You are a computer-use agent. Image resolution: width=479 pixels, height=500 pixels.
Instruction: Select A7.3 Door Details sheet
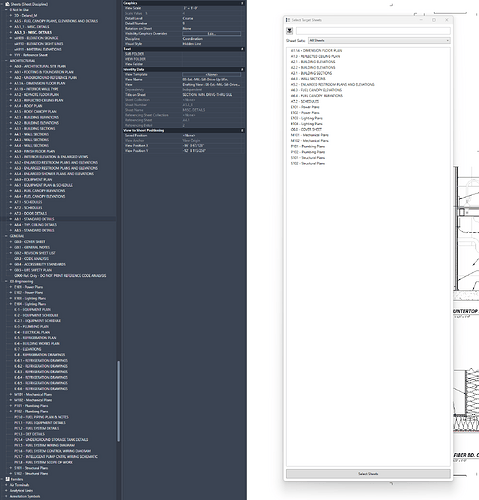[30, 213]
